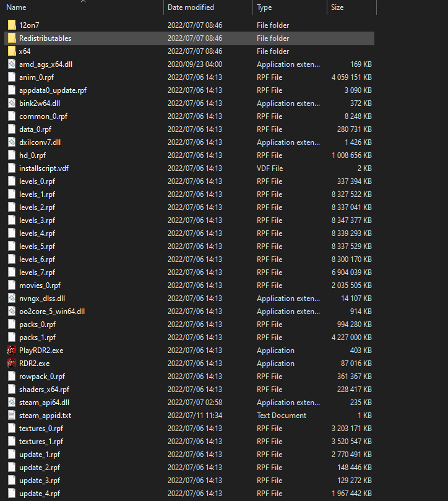
Task: Select the levels_4.rpf file name
Action: [x=37, y=233]
